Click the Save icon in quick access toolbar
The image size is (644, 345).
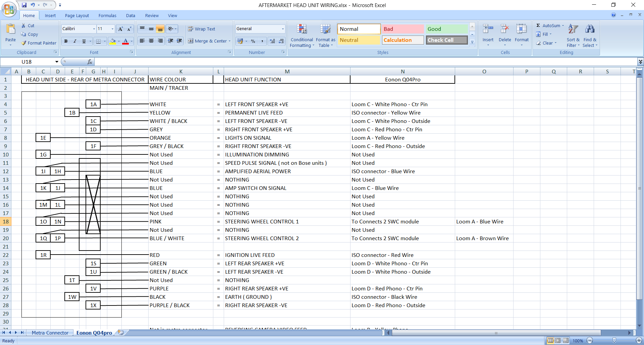pos(24,5)
